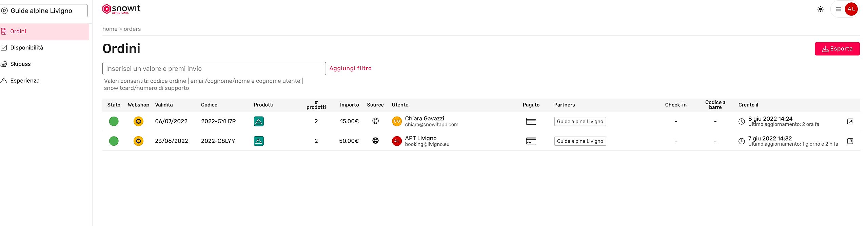Open Disponibilità section in sidebar
This screenshot has width=868, height=226.
[x=26, y=48]
